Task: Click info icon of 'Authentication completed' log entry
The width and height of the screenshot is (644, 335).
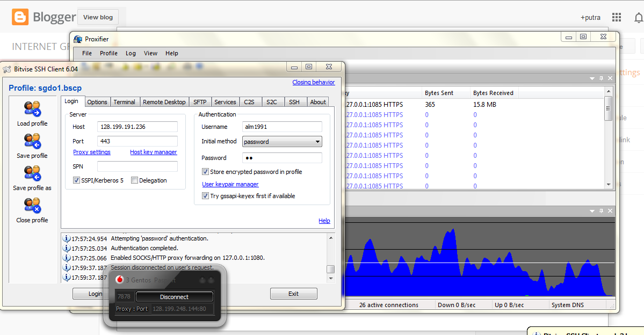Action: tap(66, 248)
